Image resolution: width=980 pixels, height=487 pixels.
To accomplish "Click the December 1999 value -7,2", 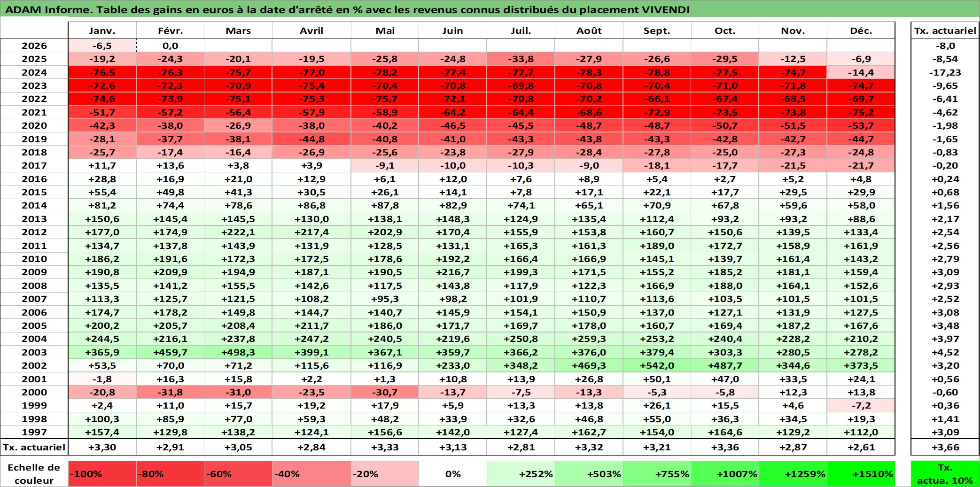I will (861, 405).
